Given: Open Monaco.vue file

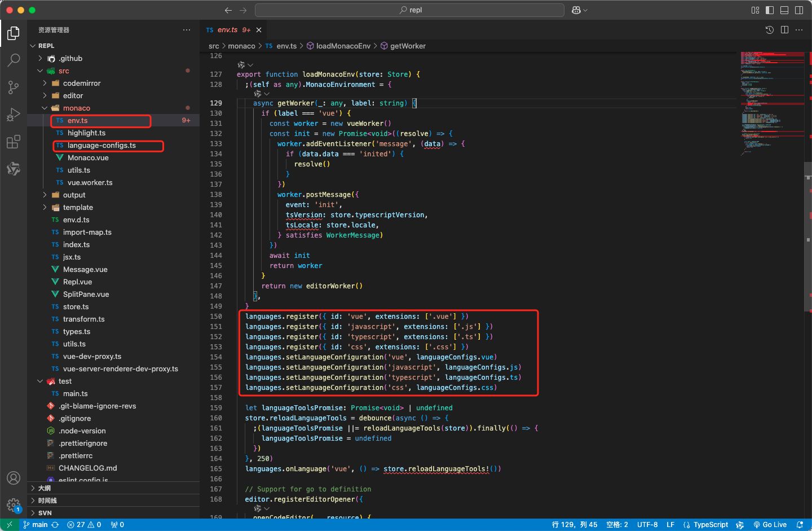Looking at the screenshot, I should point(113,157).
